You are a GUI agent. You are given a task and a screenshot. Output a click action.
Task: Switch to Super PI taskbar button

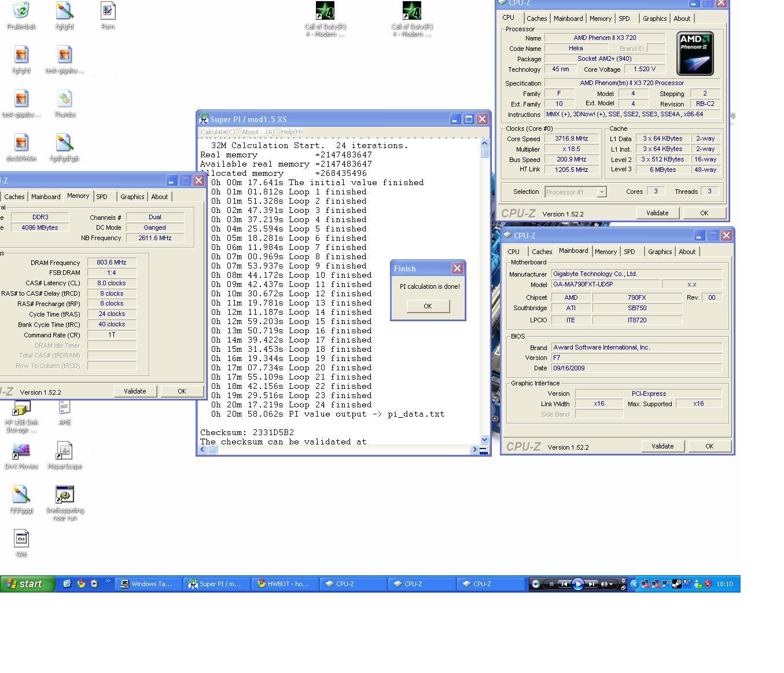(x=216, y=584)
